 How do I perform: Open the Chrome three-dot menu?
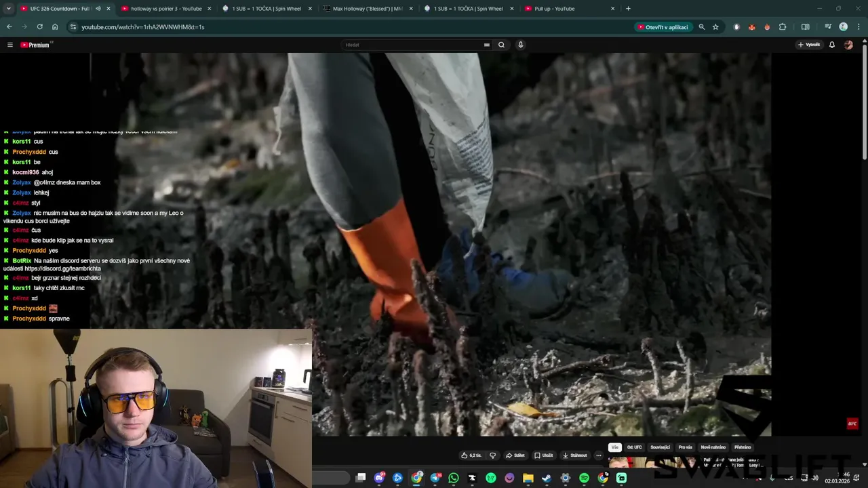coord(858,27)
